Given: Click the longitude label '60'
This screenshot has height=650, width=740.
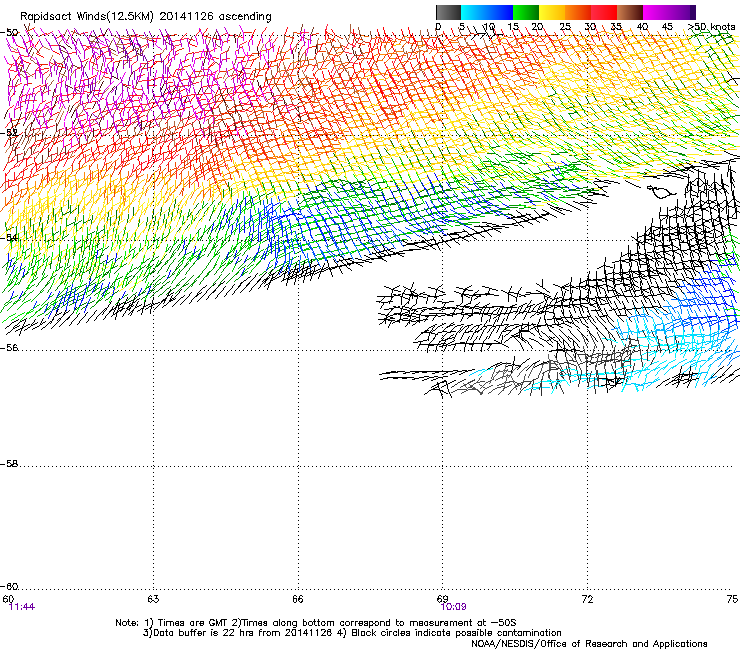Looking at the screenshot, I should point(8,599).
